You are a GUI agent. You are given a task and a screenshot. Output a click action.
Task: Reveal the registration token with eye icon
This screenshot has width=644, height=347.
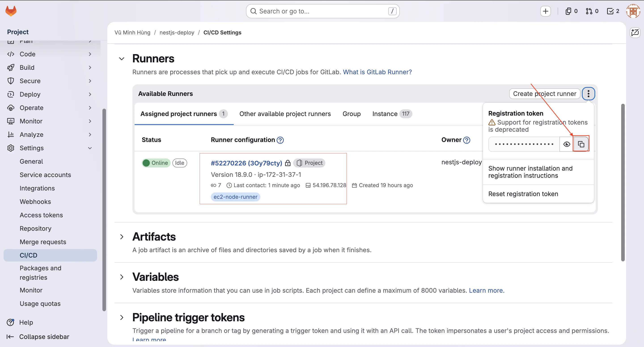(x=567, y=144)
